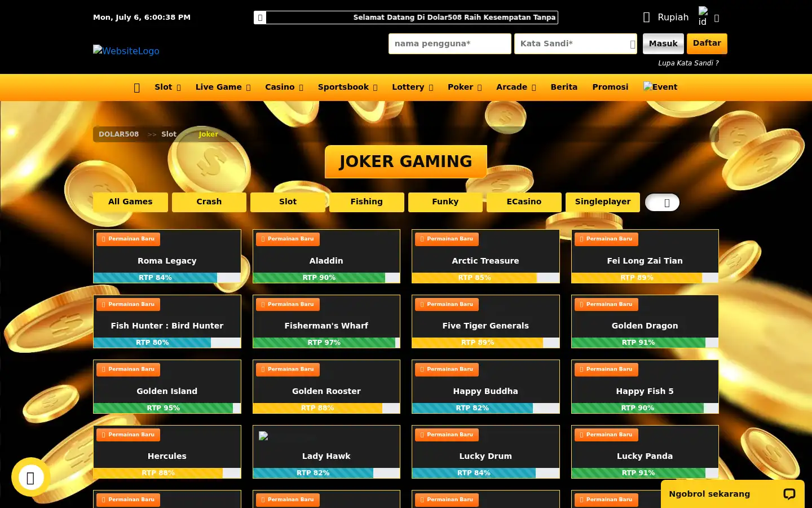Screen dimensions: 812x508
Task: Open the search button next to Singleplayer
Action: (663, 203)
